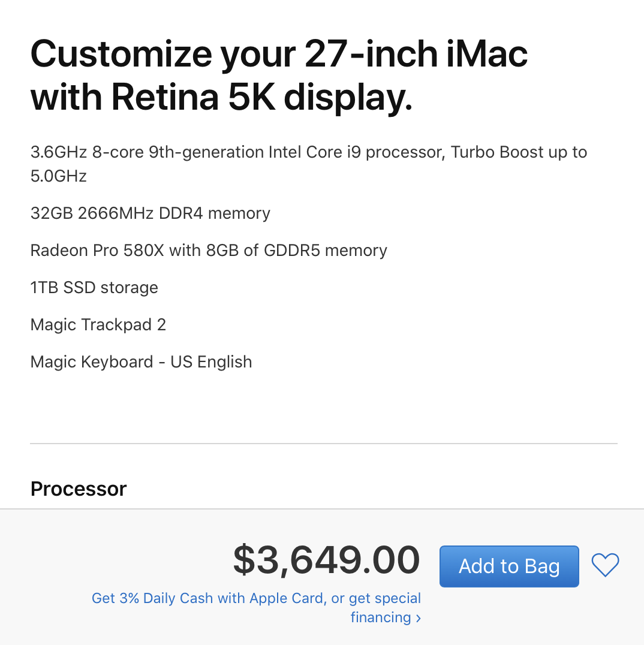This screenshot has height=645, width=644.
Task: Click the 1TB SSD storage summary line
Action: [94, 288]
